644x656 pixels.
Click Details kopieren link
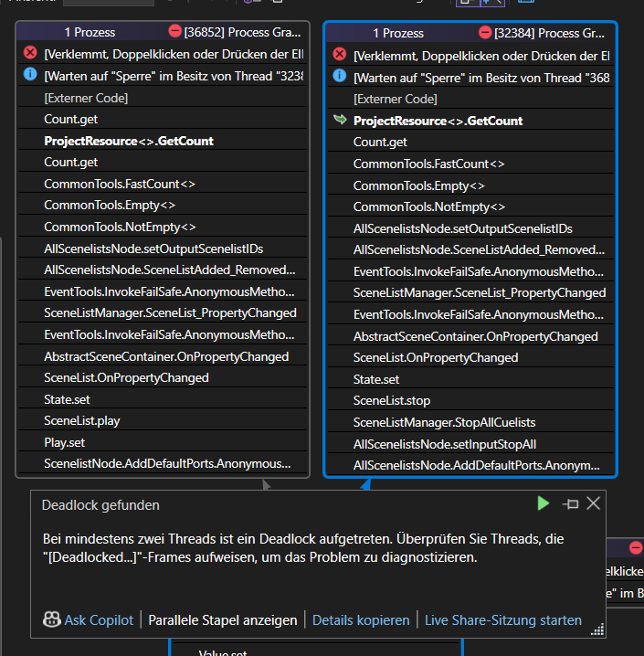[361, 619]
